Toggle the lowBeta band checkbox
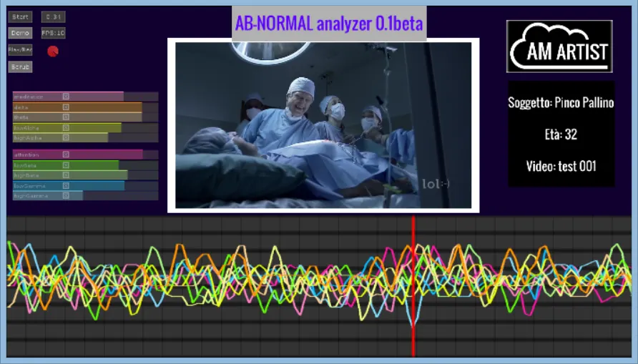Viewport: 638px width, 364px height. coord(66,165)
